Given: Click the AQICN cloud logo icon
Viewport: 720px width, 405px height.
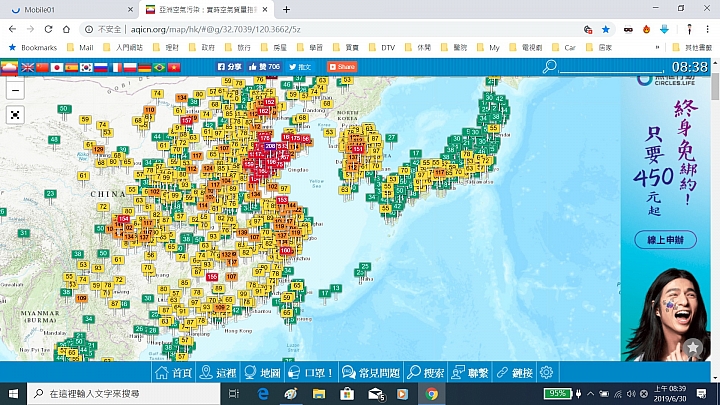Looking at the screenshot, I should (10, 67).
